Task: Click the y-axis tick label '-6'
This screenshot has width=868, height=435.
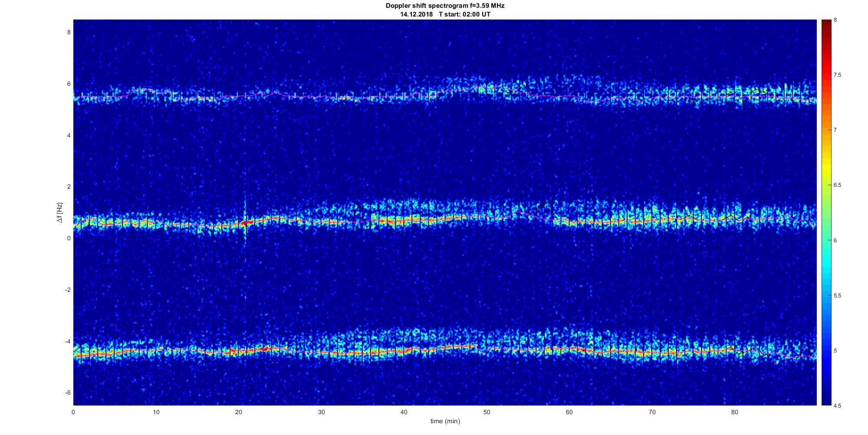Action: point(67,392)
